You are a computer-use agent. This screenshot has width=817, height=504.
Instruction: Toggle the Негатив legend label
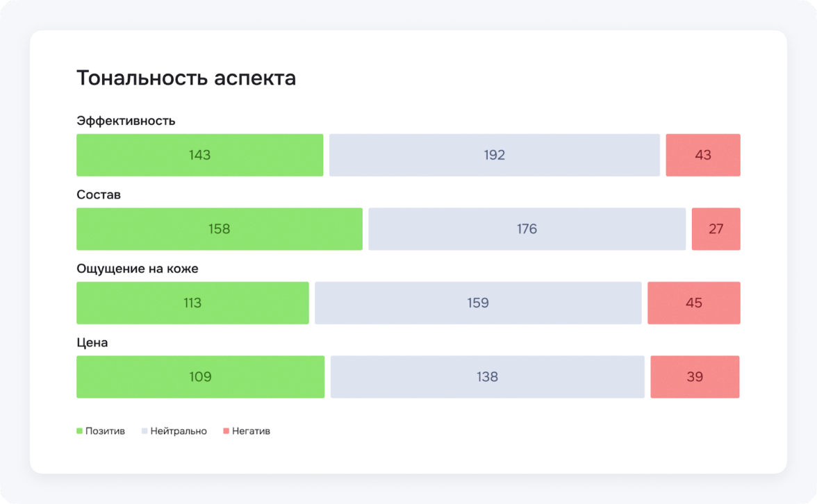(x=251, y=431)
